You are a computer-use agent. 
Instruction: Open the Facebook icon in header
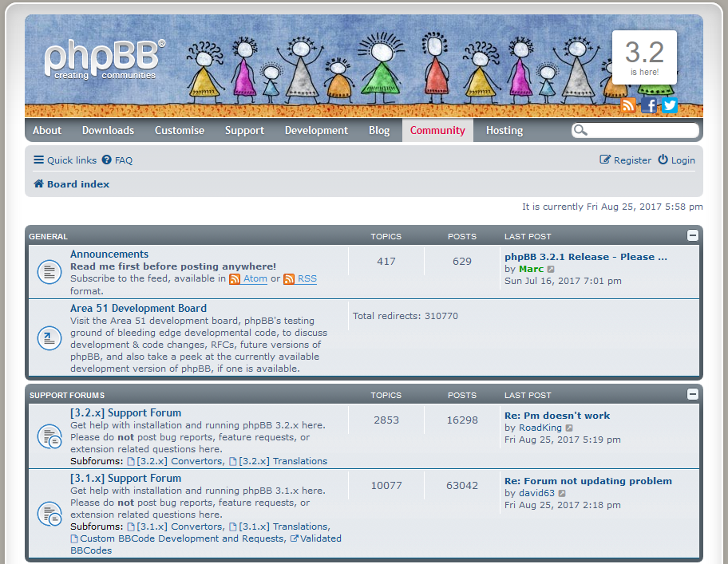pos(649,105)
